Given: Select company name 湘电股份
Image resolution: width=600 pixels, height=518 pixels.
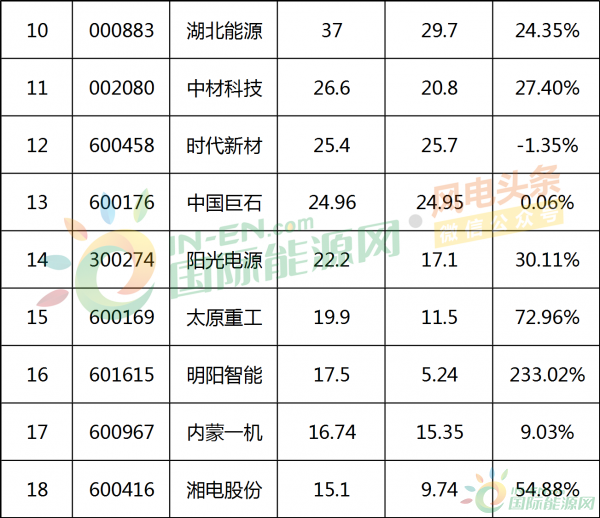Looking at the screenshot, I should [x=224, y=489].
